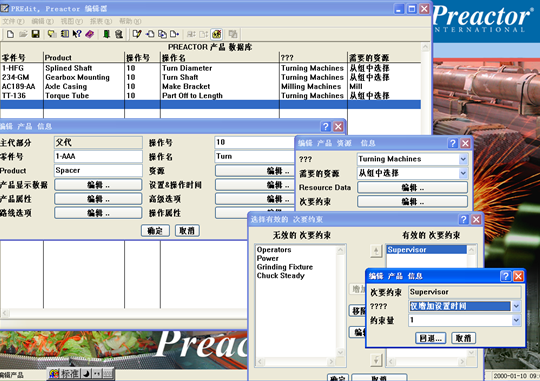Viewport: 540px width, 381px height.
Task: Click the 回退... button
Action: [x=430, y=338]
